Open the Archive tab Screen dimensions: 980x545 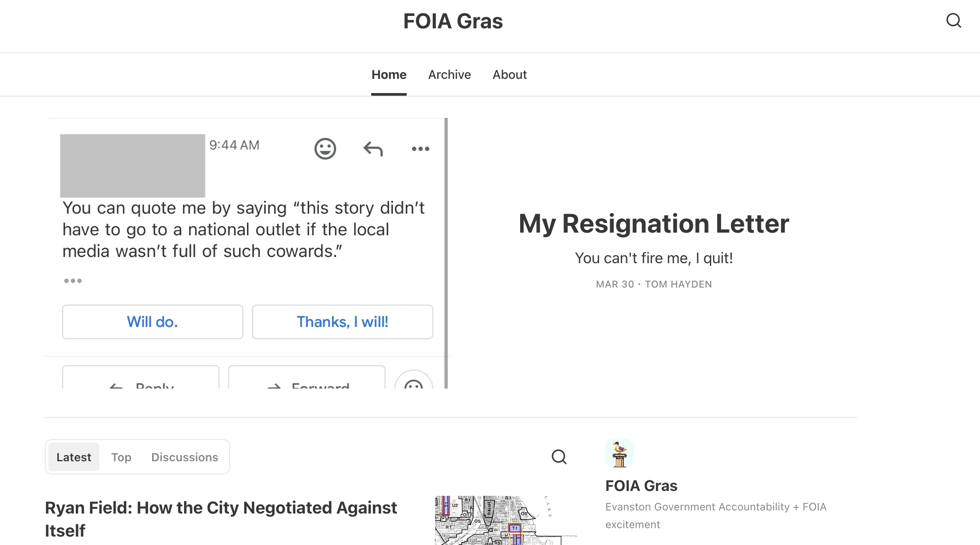449,74
